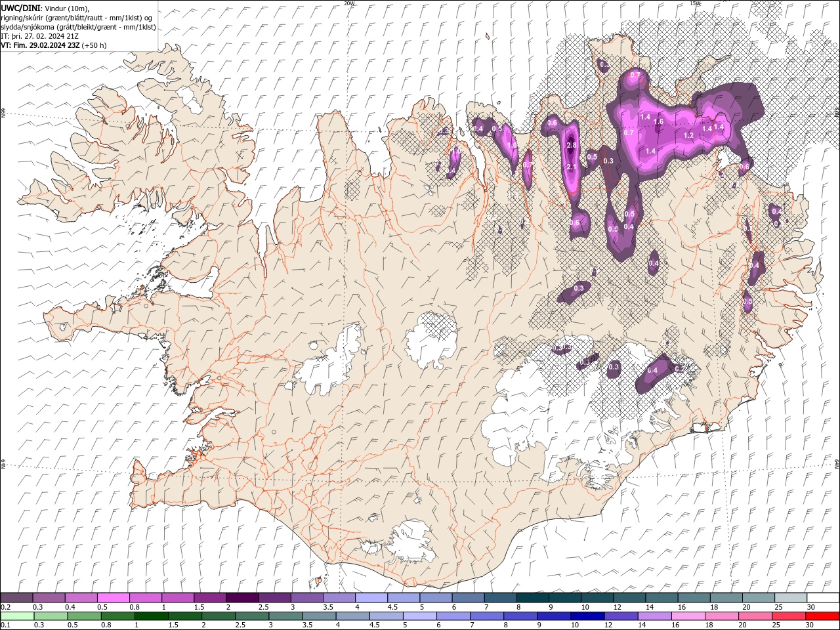Click the 'slydda/snjókoma' legend description line
Screen dimensions: 840x630
pyautogui.click(x=78, y=27)
